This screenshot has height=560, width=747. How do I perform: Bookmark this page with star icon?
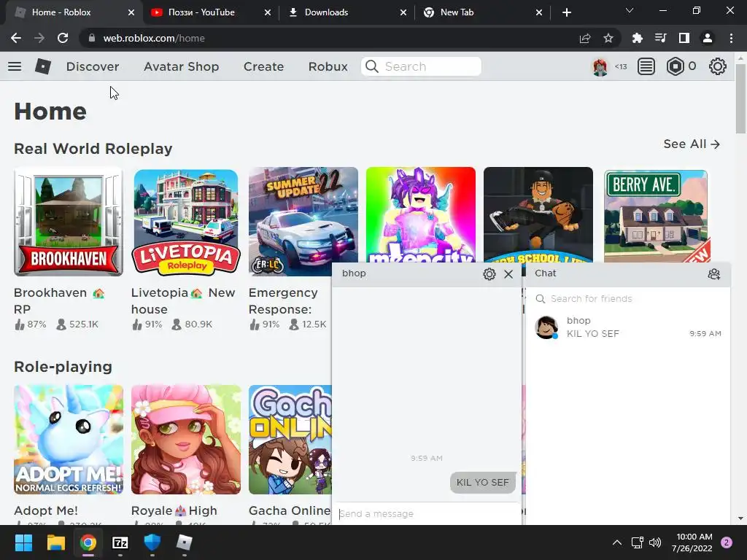pos(608,38)
